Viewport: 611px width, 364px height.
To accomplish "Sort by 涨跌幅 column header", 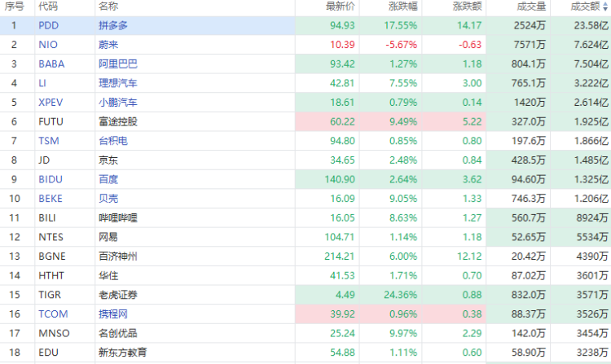I will pyautogui.click(x=403, y=7).
